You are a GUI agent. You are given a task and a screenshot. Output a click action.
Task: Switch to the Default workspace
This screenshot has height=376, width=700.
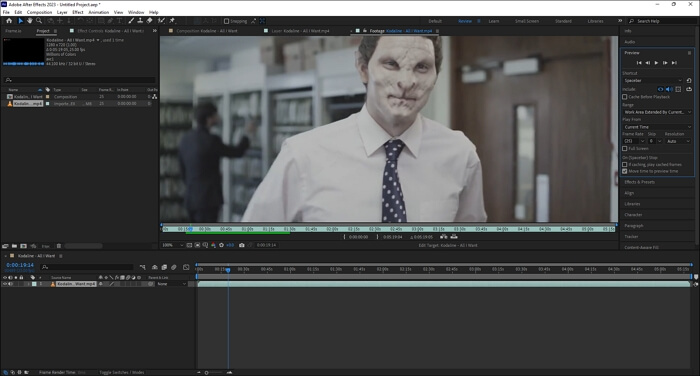435,21
